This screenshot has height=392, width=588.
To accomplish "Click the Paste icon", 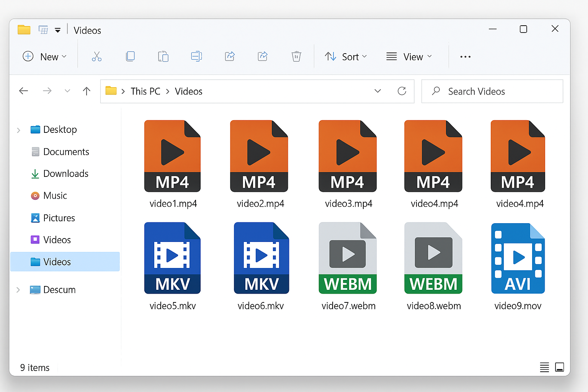I will click(x=163, y=56).
